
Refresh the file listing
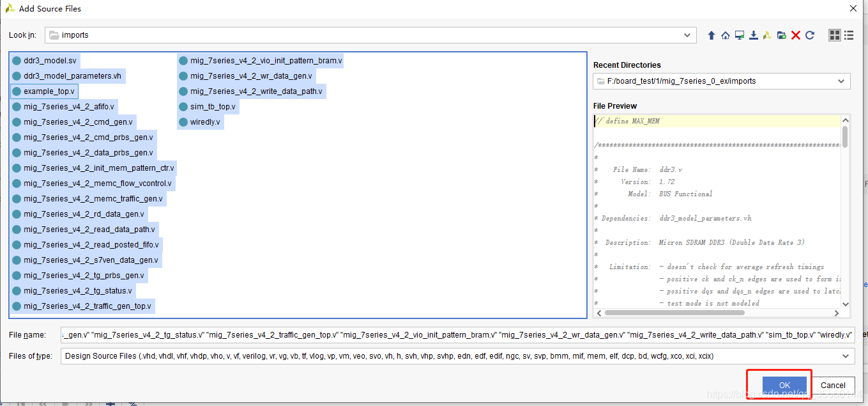[810, 36]
